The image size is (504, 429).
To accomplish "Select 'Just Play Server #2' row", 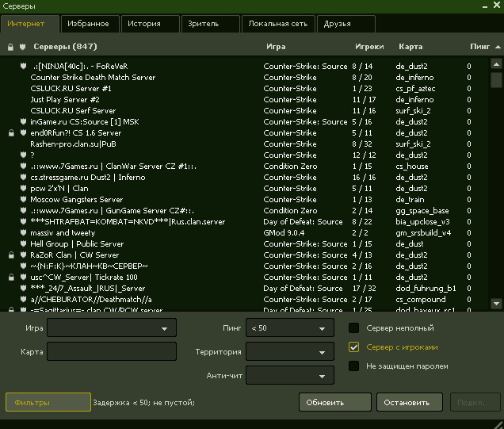I will point(244,99).
